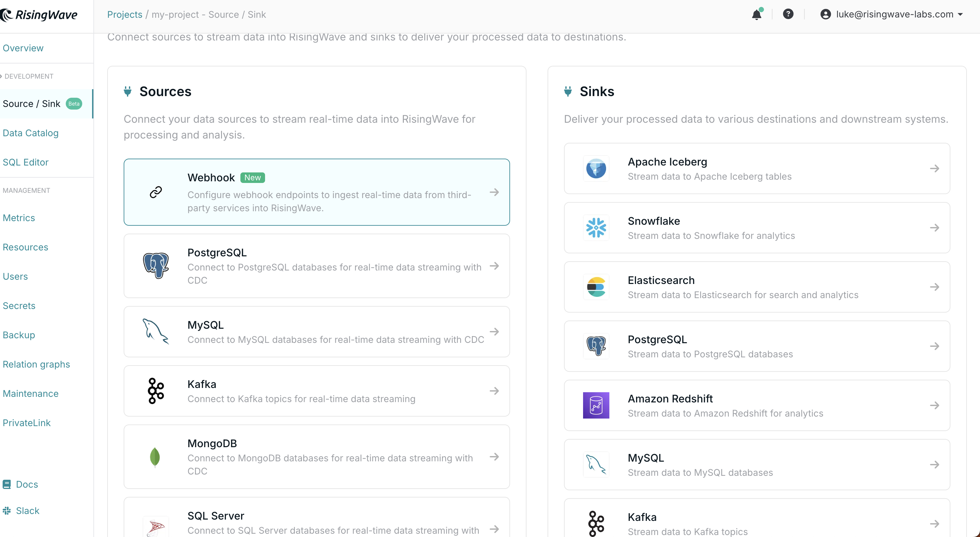Click the Apache Iceberg icon in Sinks
The height and width of the screenshot is (537, 980).
click(596, 168)
